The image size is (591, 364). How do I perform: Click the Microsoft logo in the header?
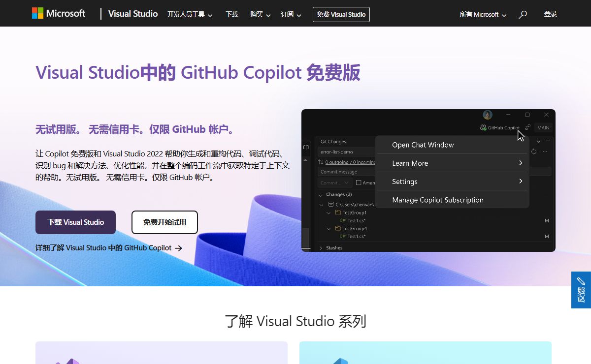point(59,14)
